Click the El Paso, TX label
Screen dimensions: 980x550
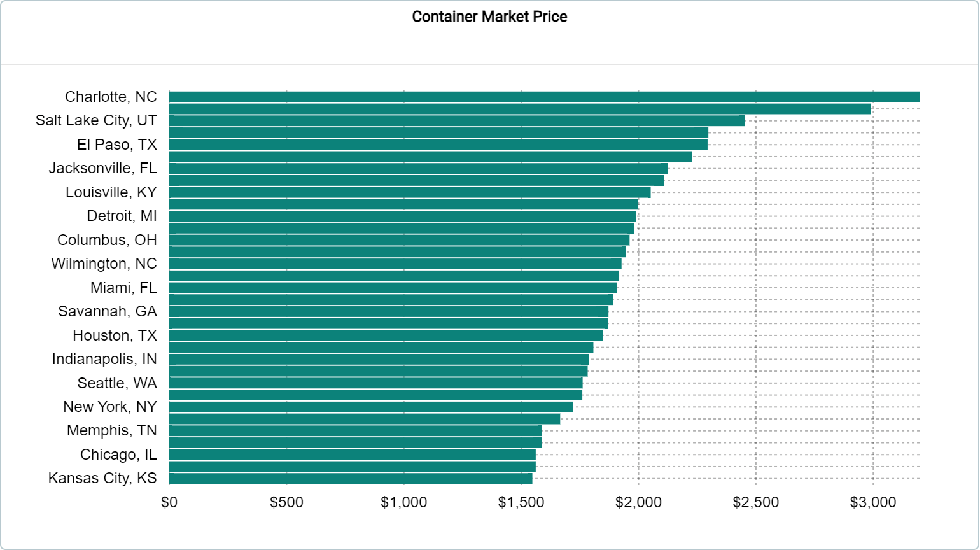coord(117,145)
